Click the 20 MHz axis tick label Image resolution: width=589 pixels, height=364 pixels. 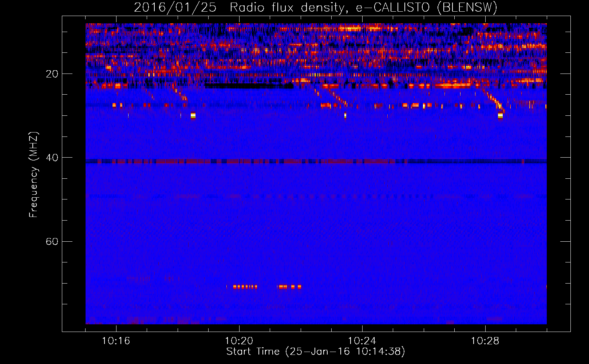[52, 74]
